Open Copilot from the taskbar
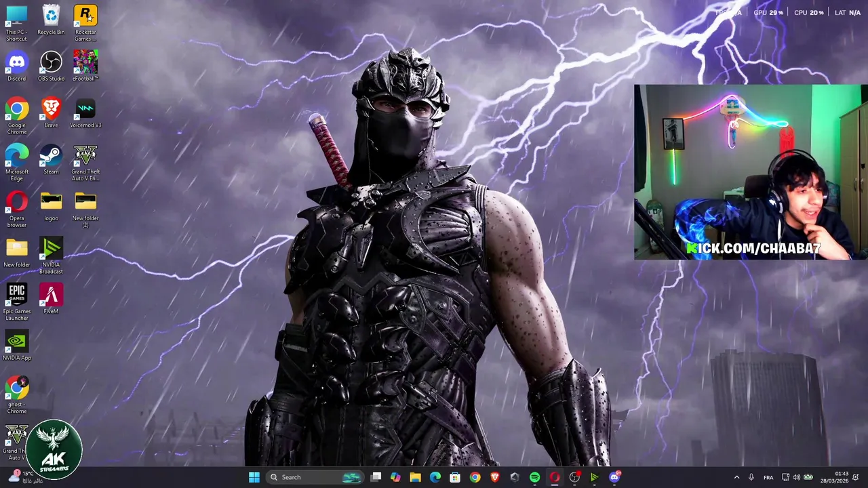The image size is (868, 488). click(395, 477)
